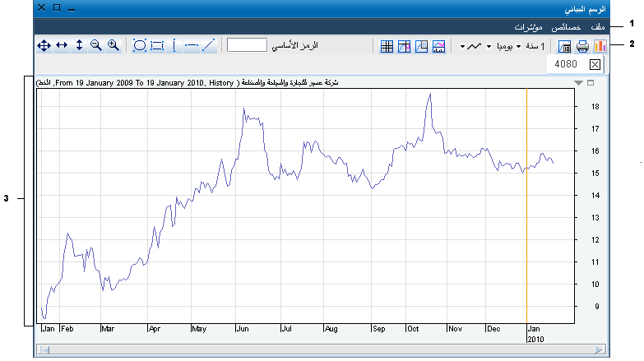Zoom in using the magnifier plus icon

[x=114, y=45]
